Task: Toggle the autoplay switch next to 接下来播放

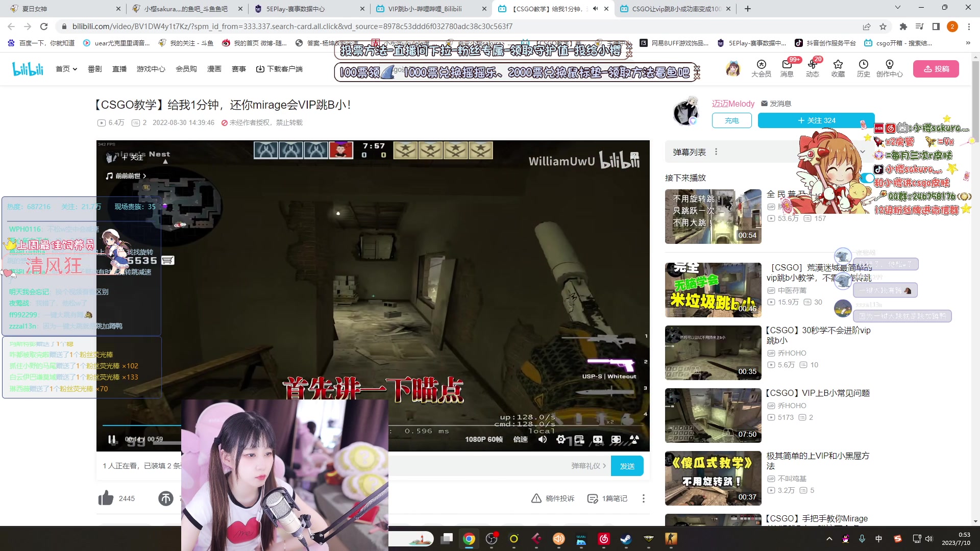Action: tap(867, 178)
